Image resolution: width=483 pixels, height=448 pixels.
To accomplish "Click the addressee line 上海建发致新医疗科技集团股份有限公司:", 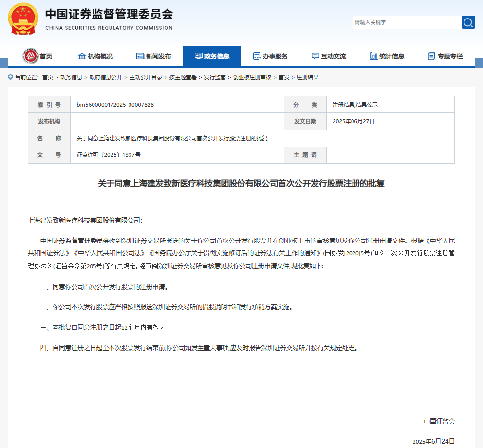I will (x=85, y=220).
